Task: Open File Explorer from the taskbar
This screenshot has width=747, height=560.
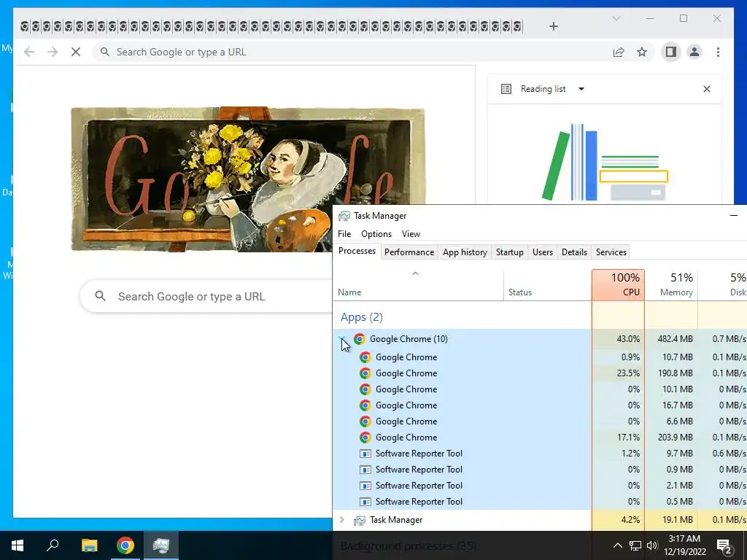Action: (89, 545)
